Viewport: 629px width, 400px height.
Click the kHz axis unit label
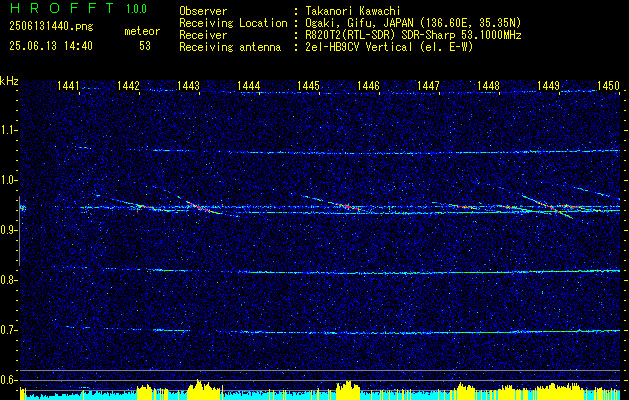(x=9, y=81)
